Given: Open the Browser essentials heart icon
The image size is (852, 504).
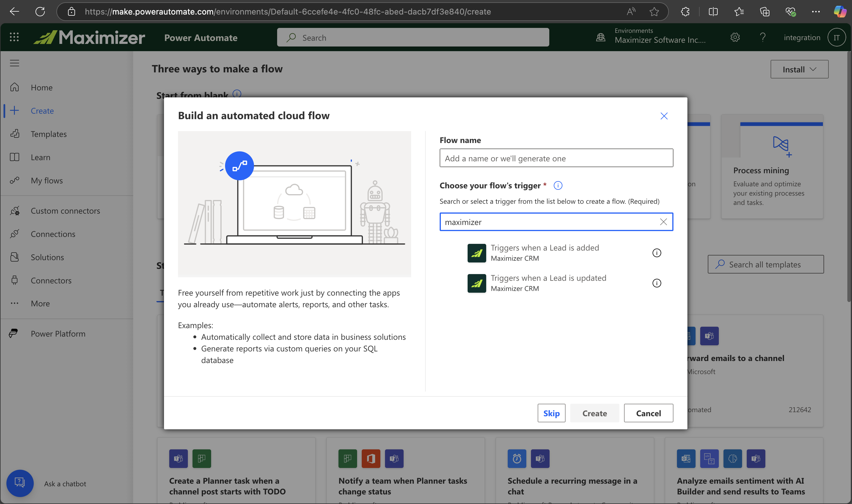Looking at the screenshot, I should pyautogui.click(x=791, y=12).
